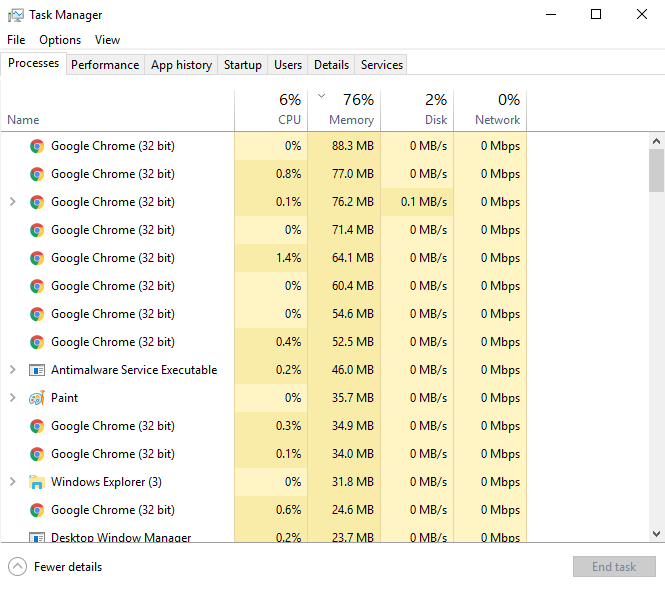This screenshot has width=665, height=589.
Task: Click the vertical scrollbar thumb
Action: pos(657,170)
